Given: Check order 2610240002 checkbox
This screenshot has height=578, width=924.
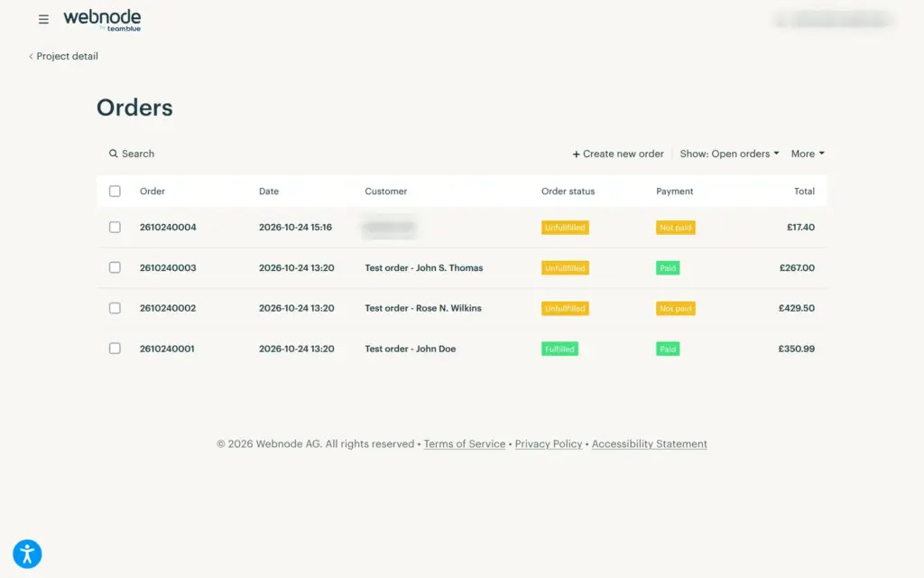Looking at the screenshot, I should pos(115,308).
